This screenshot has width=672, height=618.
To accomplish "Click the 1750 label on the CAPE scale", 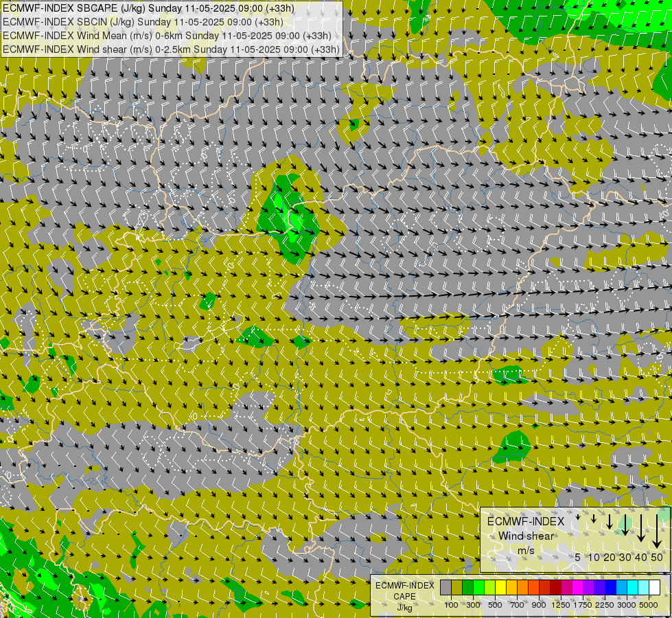I will pyautogui.click(x=583, y=605).
